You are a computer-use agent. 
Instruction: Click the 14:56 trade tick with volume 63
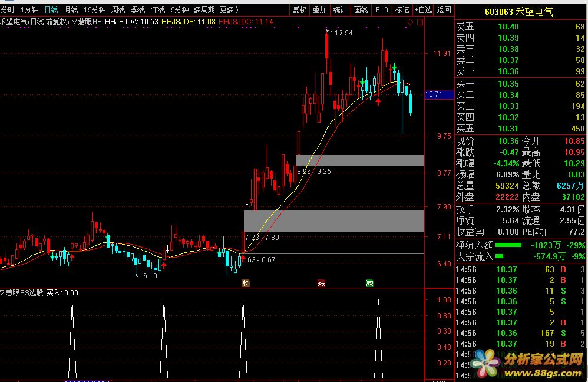tap(521, 269)
